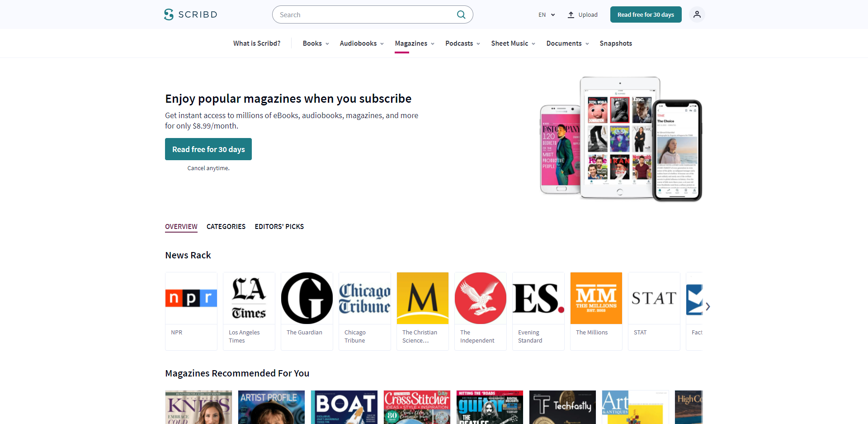Click header Read free for 30 days button
The image size is (868, 424).
click(x=646, y=14)
